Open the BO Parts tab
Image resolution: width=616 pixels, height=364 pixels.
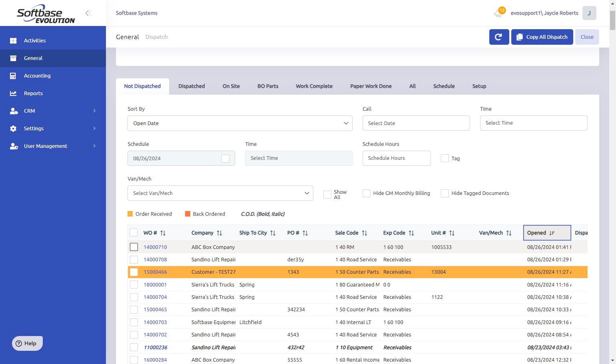(x=268, y=86)
